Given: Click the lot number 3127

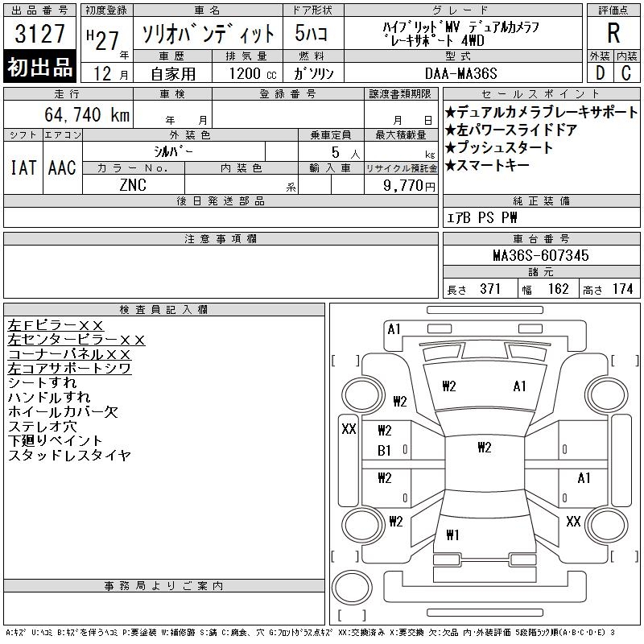Looking at the screenshot, I should tap(40, 34).
